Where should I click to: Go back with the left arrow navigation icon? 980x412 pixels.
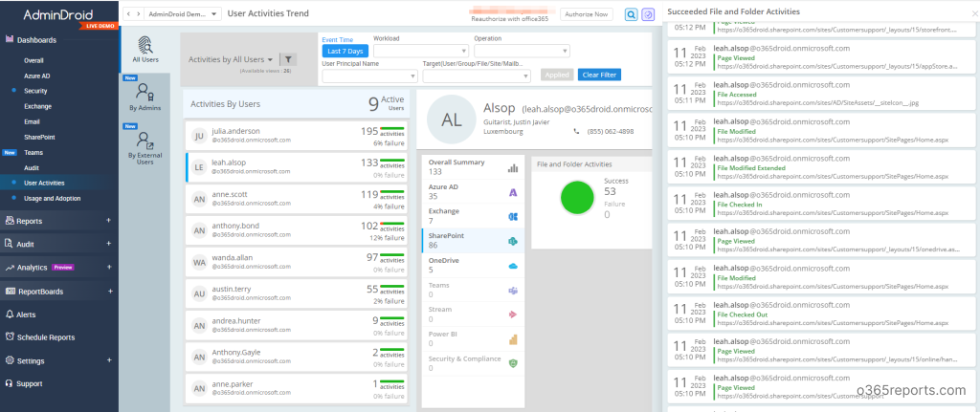pyautogui.click(x=127, y=13)
